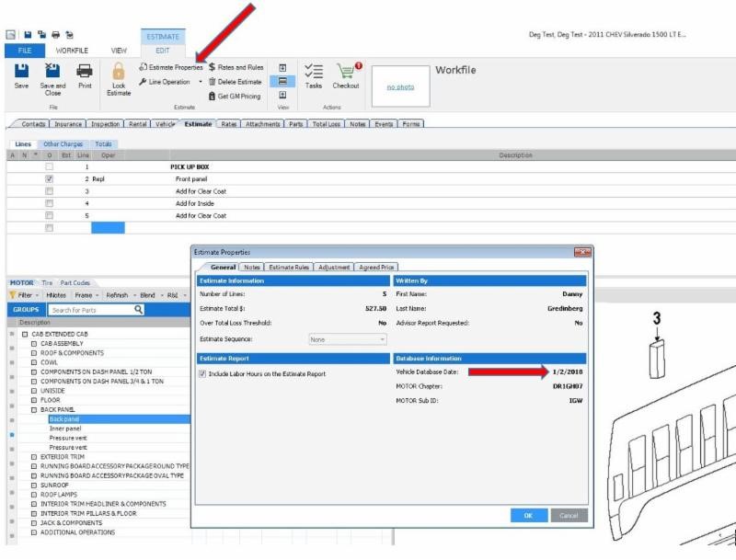
Task: Collapse BACK PANEL tree node
Action: [x=34, y=409]
